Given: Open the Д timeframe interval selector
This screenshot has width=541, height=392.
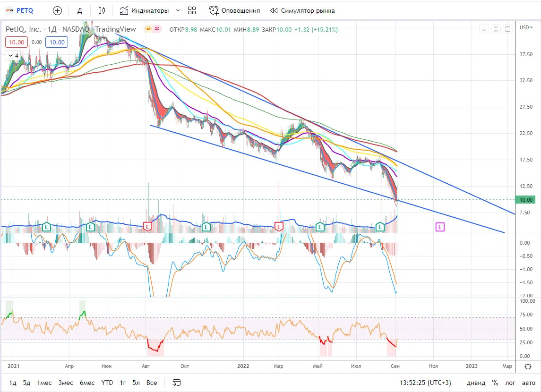Looking at the screenshot, I should (x=79, y=11).
